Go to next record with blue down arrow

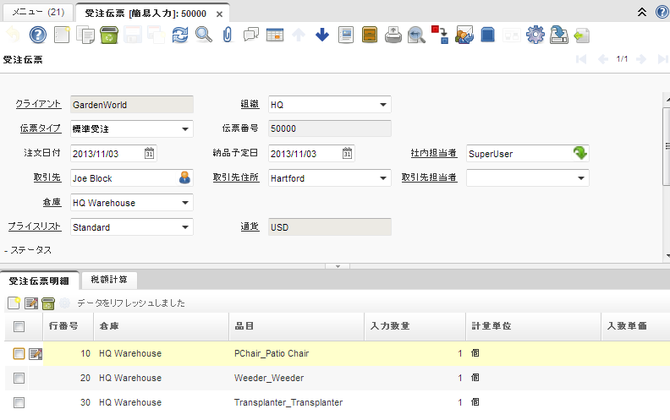[322, 35]
